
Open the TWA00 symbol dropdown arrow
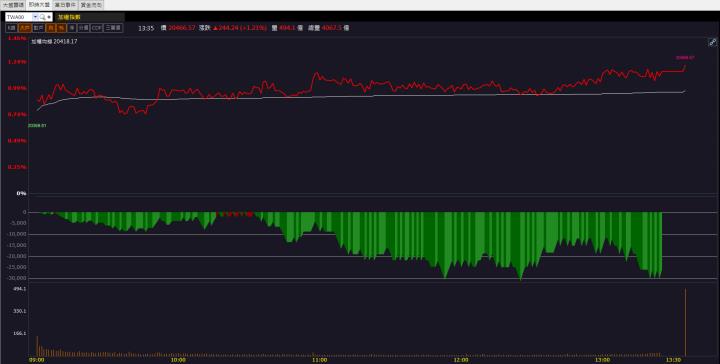pos(35,17)
